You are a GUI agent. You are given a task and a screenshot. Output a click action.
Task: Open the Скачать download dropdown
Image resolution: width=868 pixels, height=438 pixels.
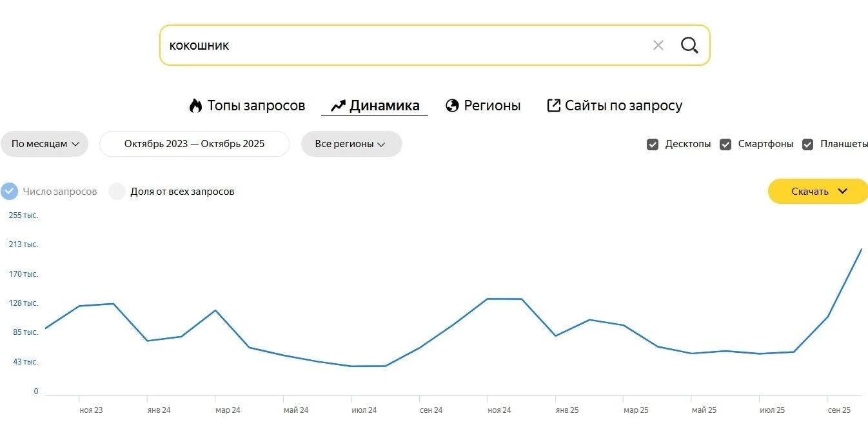(818, 192)
